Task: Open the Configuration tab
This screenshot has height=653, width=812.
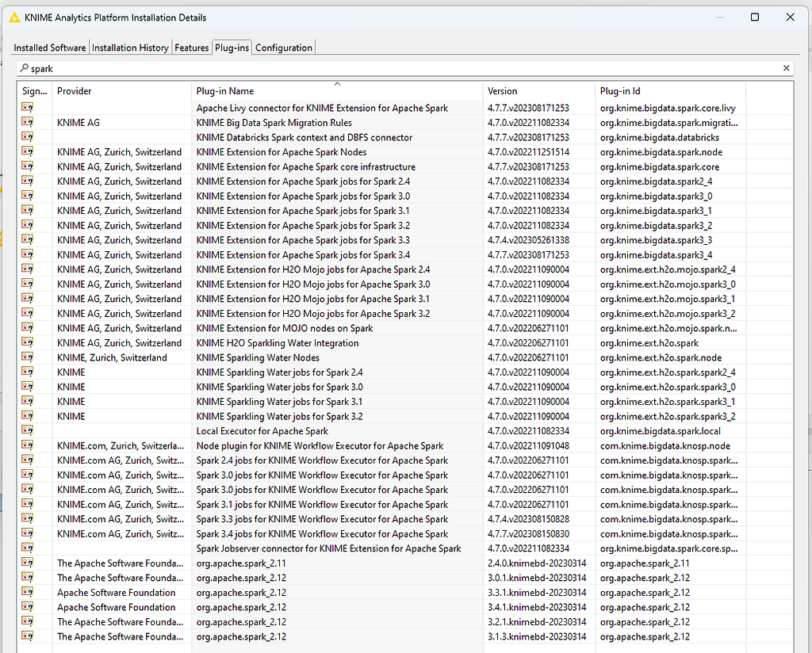Action: coord(283,47)
